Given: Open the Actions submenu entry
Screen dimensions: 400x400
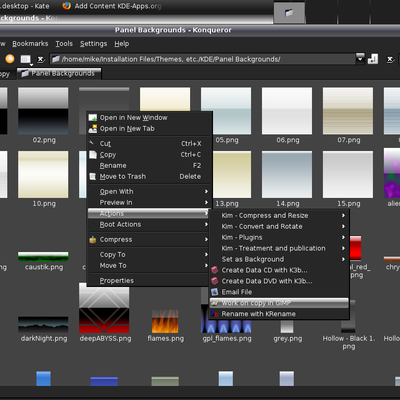Looking at the screenshot, I should pos(148,213).
